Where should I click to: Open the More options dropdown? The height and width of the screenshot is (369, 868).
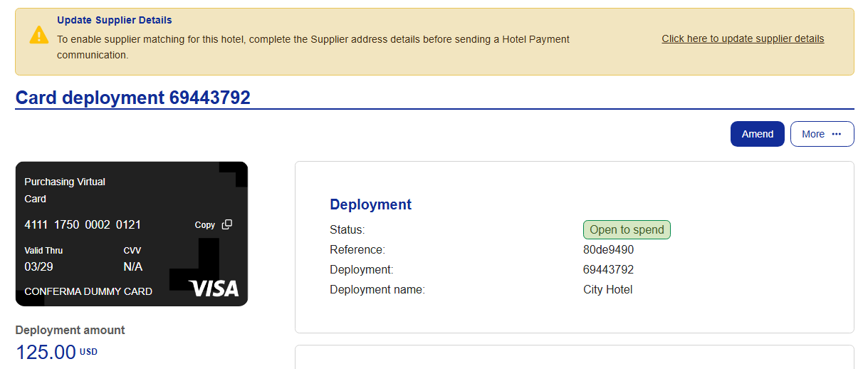pos(822,134)
